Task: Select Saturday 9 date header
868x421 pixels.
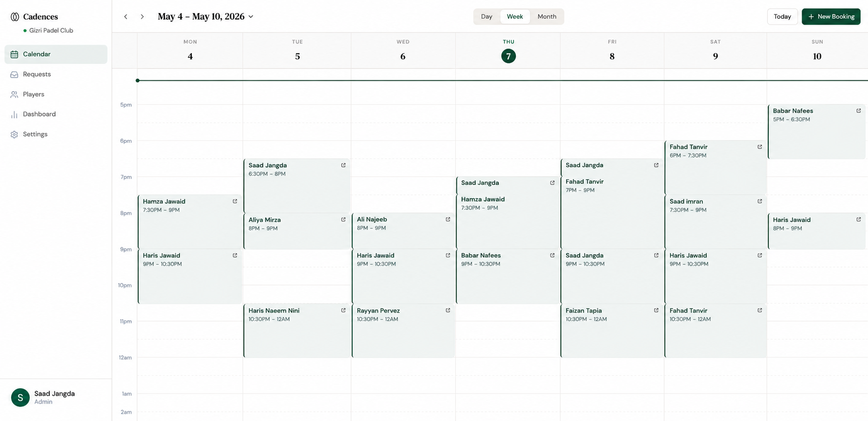Action: pyautogui.click(x=715, y=51)
